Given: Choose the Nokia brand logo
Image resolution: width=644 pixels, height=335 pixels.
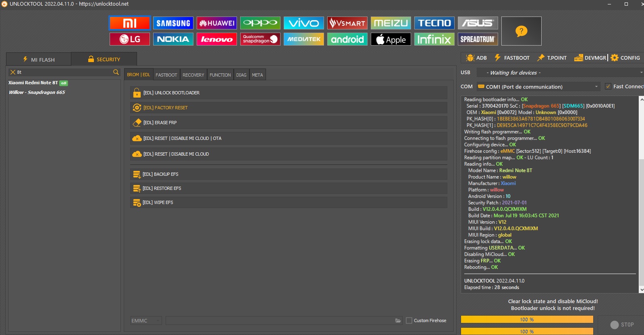Looking at the screenshot, I should point(173,39).
